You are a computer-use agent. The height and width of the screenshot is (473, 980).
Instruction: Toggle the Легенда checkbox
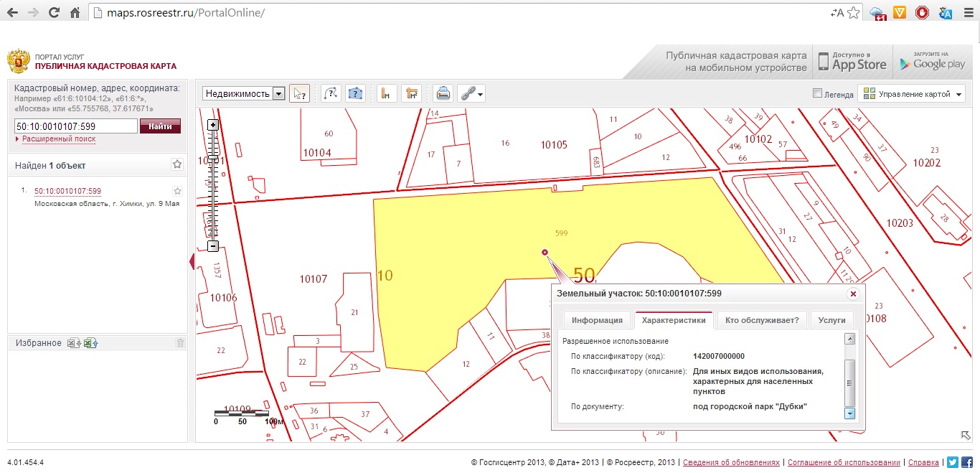(x=817, y=93)
